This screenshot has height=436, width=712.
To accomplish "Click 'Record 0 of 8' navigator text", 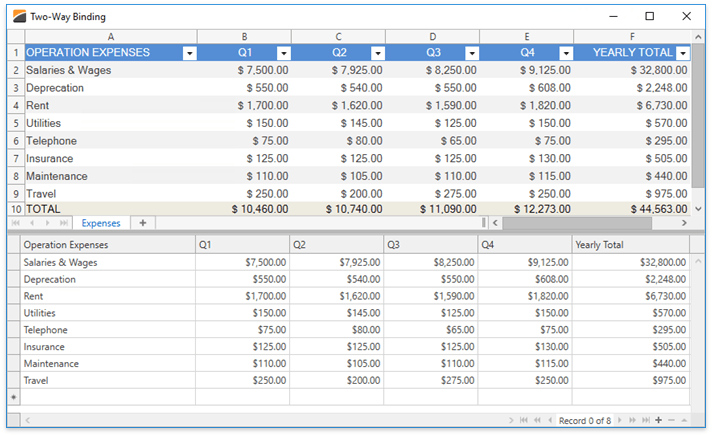I will point(585,421).
